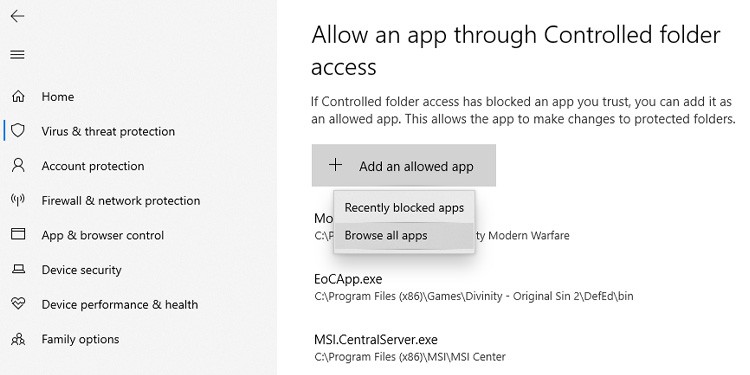This screenshot has height=375, width=750.
Task: Open the Account protection section label
Action: pos(93,166)
